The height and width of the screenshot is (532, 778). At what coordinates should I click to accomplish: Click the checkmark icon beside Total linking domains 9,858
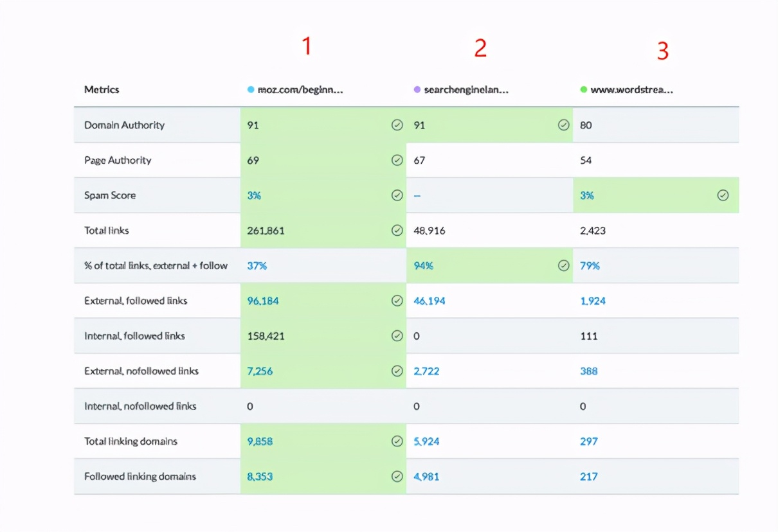tap(397, 441)
